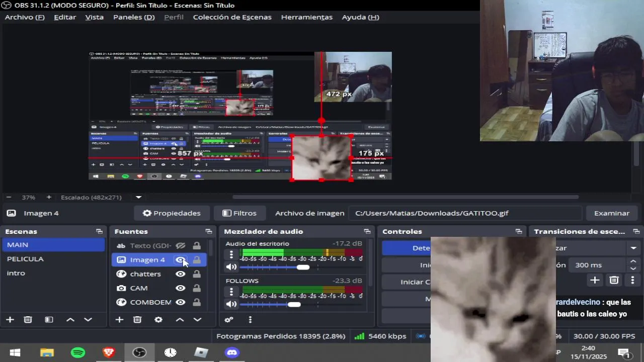The width and height of the screenshot is (644, 362).
Task: Open transition type dropdown
Action: coord(633,248)
